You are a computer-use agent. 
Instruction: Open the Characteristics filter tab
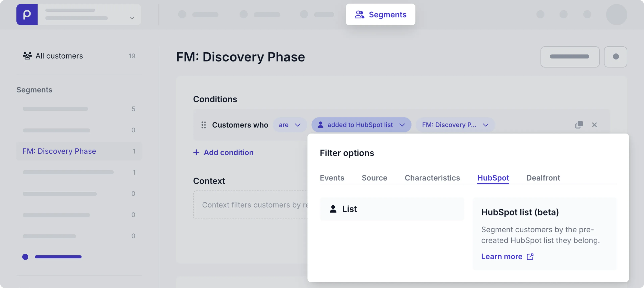coord(432,178)
